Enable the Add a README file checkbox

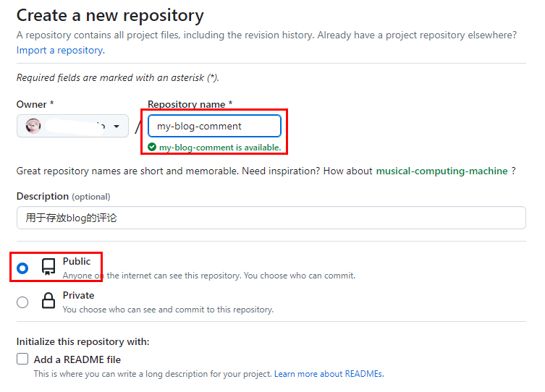click(22, 359)
